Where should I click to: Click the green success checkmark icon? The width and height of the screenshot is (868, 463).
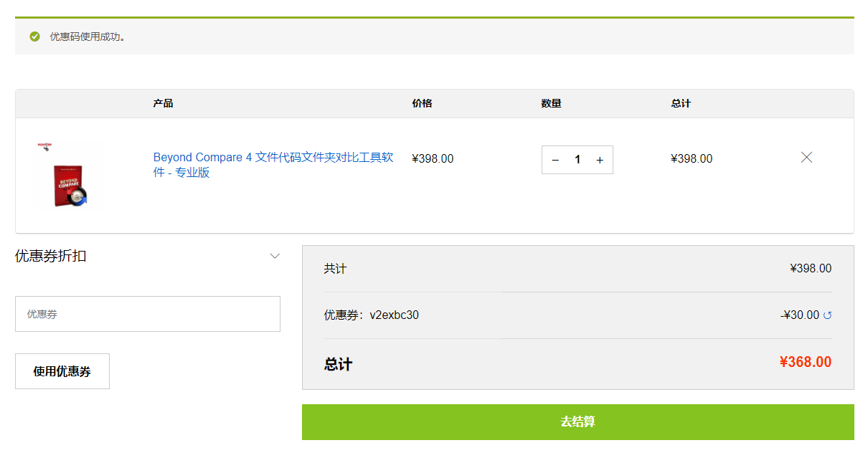coord(34,37)
